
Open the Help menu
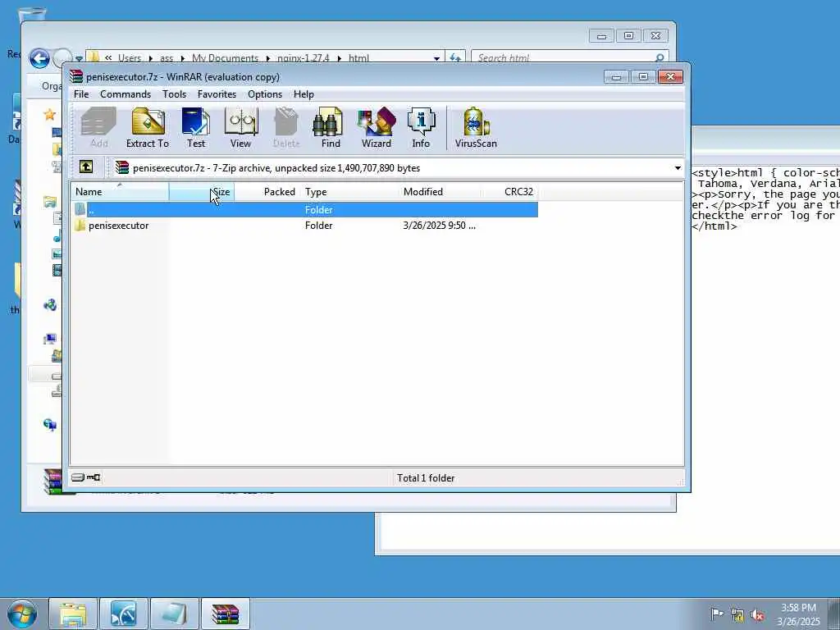coord(304,94)
